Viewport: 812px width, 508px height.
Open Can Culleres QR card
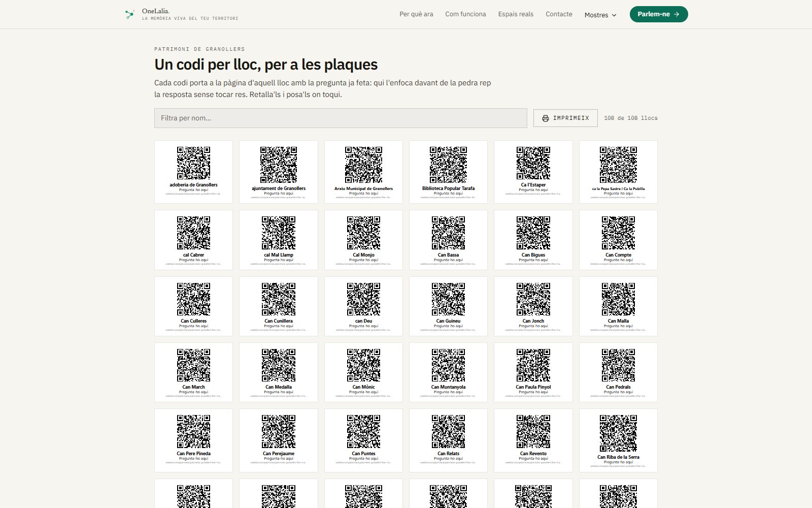tap(193, 306)
